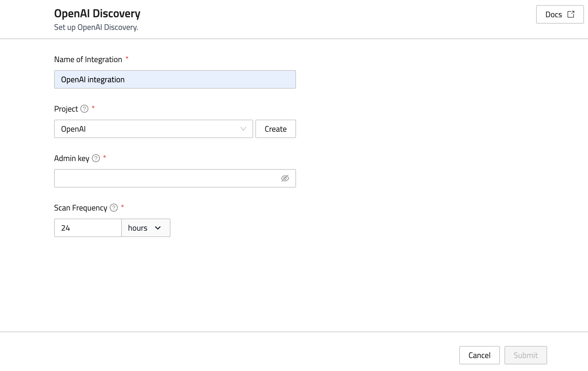Image resolution: width=588 pixels, height=371 pixels.
Task: Click the external link icon in Docs
Action: click(x=571, y=14)
